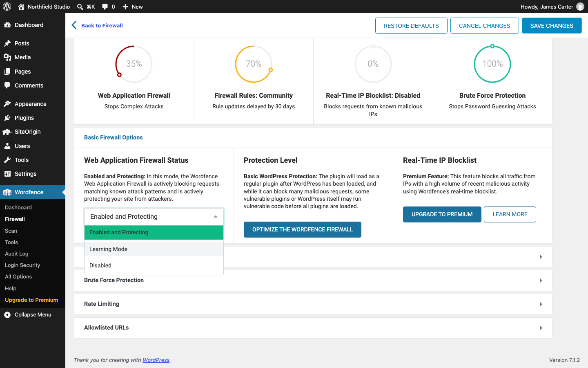This screenshot has width=588, height=368.
Task: Click the Comments bubble sidebar icon
Action: (x=7, y=85)
